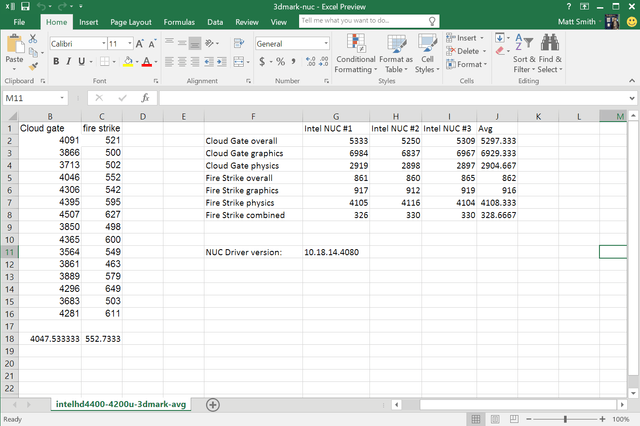
Task: Click Insert cells button
Action: tap(465, 38)
